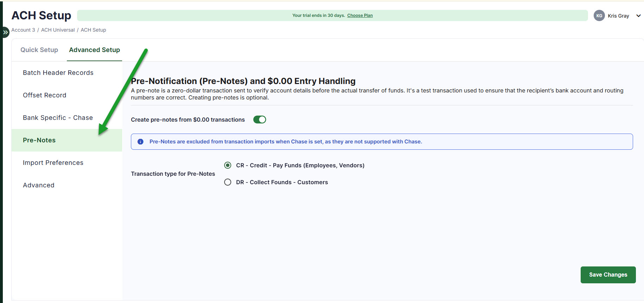
Task: Click the Kris Gray username
Action: click(x=618, y=16)
